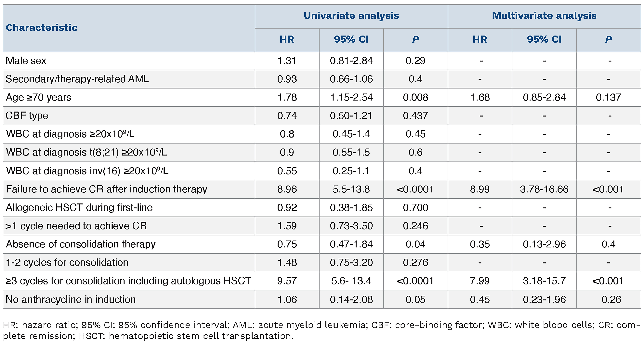This screenshot has height=347, width=644.
Task: Select 1-2 cycles for consolidation label
Action: [67, 263]
